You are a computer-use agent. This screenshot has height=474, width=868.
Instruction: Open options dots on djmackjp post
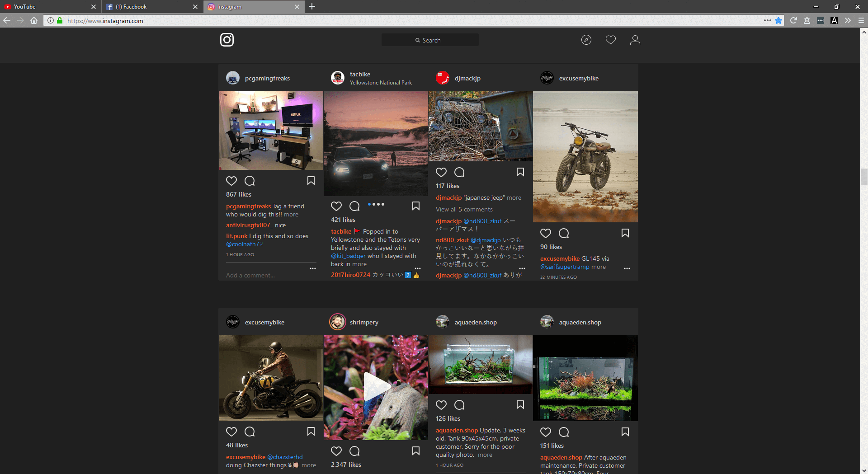(522, 268)
